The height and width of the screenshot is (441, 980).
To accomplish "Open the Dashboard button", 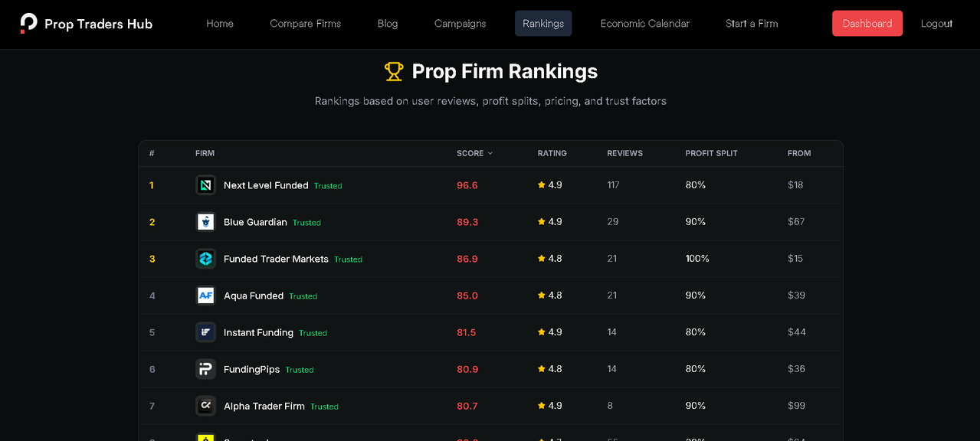I will [x=867, y=24].
